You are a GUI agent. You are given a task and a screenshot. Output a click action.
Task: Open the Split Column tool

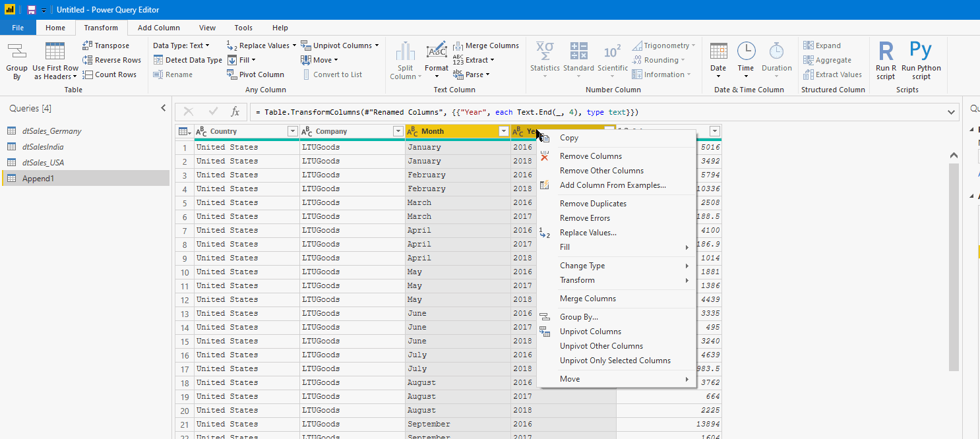click(404, 59)
